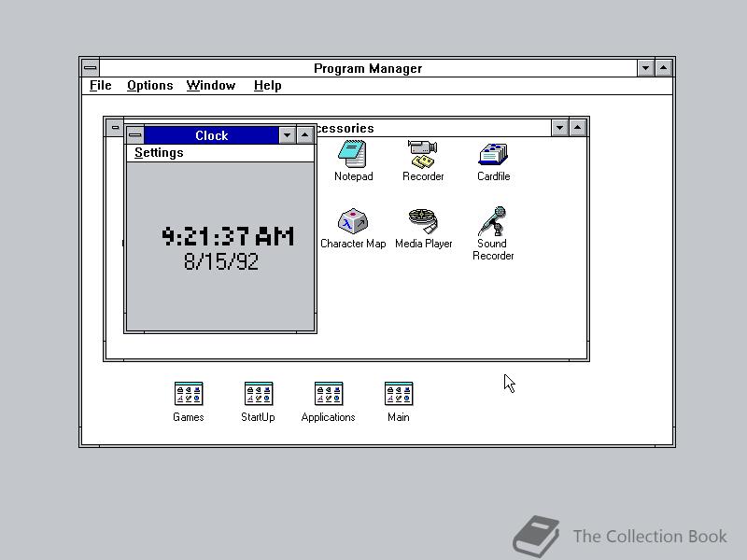Click the Notepad label text

tap(354, 176)
